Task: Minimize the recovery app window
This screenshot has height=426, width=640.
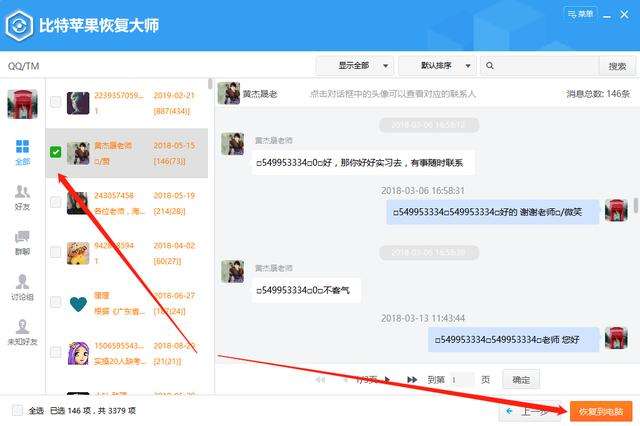Action: (607, 16)
